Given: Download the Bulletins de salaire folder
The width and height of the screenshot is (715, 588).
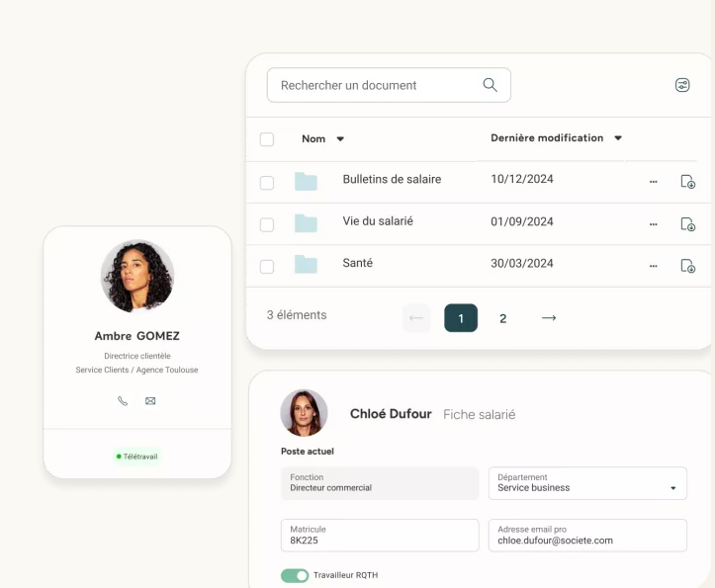Looking at the screenshot, I should pyautogui.click(x=688, y=182).
